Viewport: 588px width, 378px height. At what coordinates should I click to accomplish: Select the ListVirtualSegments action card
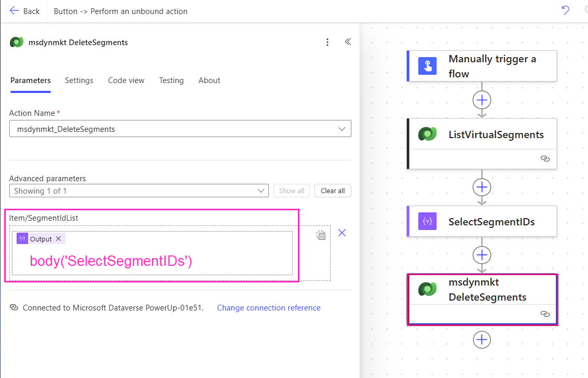(x=482, y=144)
